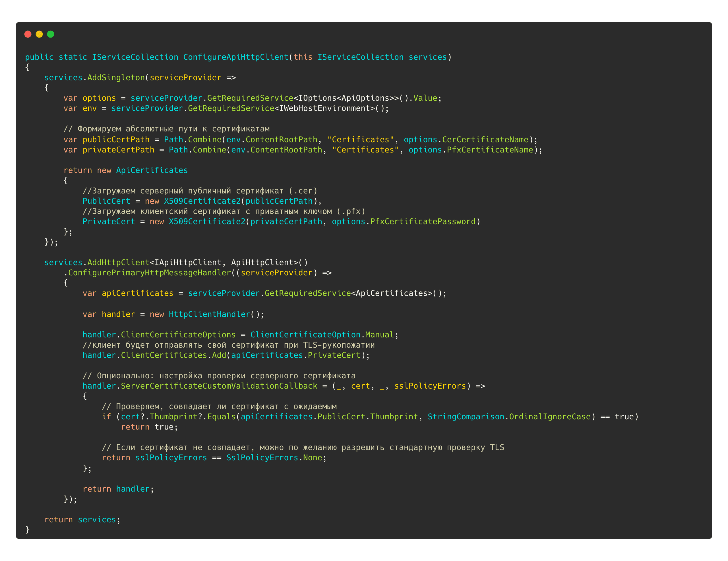Viewport: 728px width, 561px height.
Task: Click the ServerCertificateCustomValidationCallback property
Action: [219, 386]
